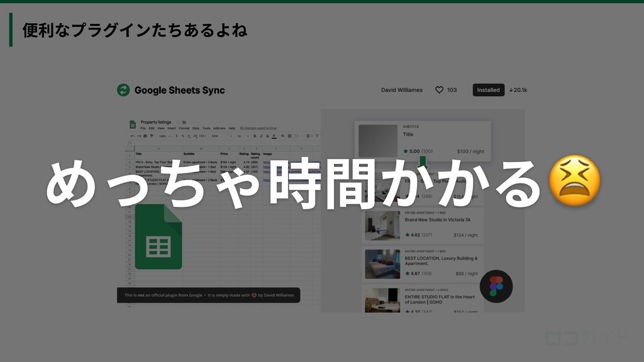The height and width of the screenshot is (362, 644).
Task: Open the Brand New Studio in Victoria thumbnail
Action: [x=382, y=226]
